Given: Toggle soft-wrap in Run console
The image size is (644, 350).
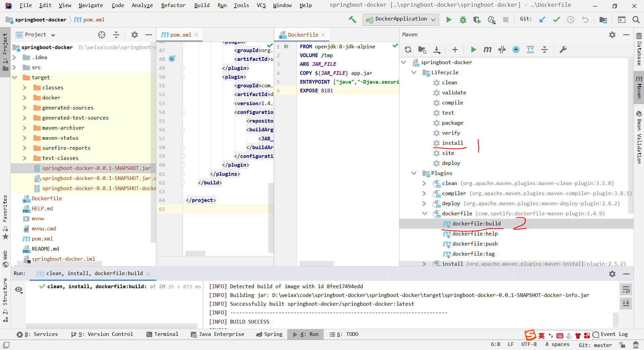Looking at the screenshot, I should point(626,290).
